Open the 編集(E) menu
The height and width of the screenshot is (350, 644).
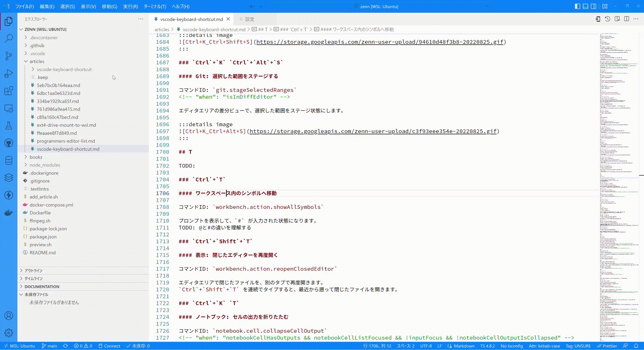[x=47, y=6]
